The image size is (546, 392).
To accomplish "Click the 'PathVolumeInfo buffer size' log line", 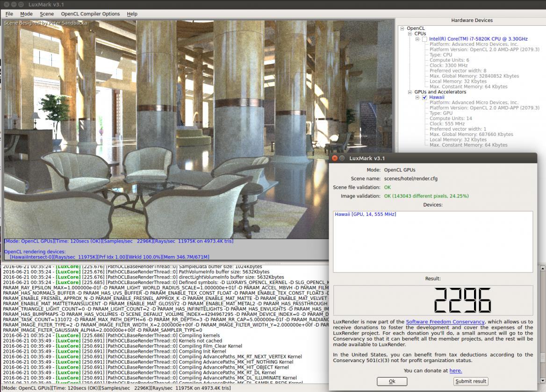I will pyautogui.click(x=136, y=272).
